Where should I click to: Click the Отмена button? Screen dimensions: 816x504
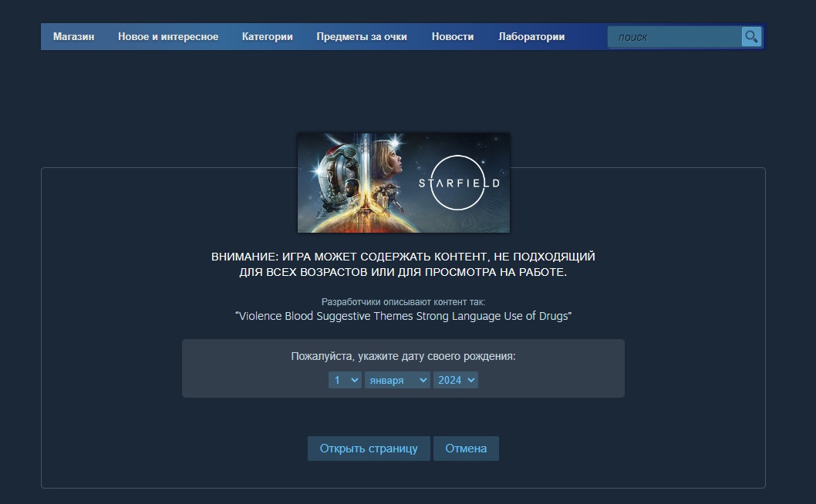point(466,449)
